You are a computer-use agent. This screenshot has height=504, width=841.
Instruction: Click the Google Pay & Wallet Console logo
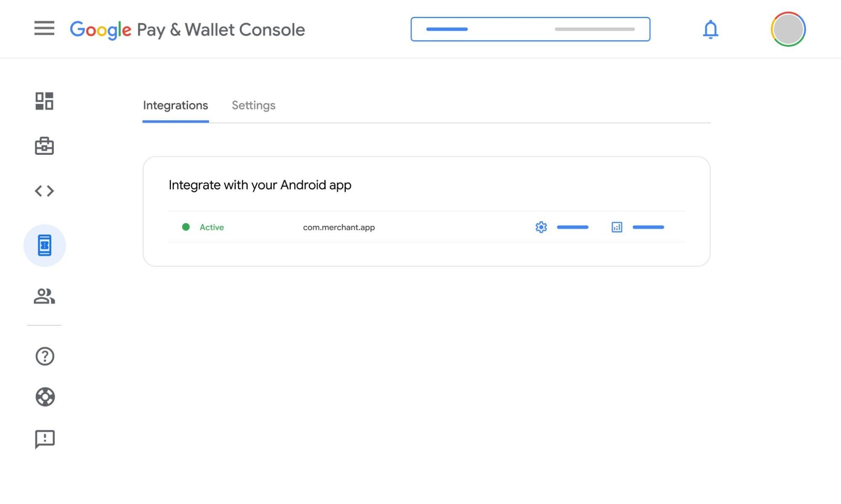[x=187, y=29]
